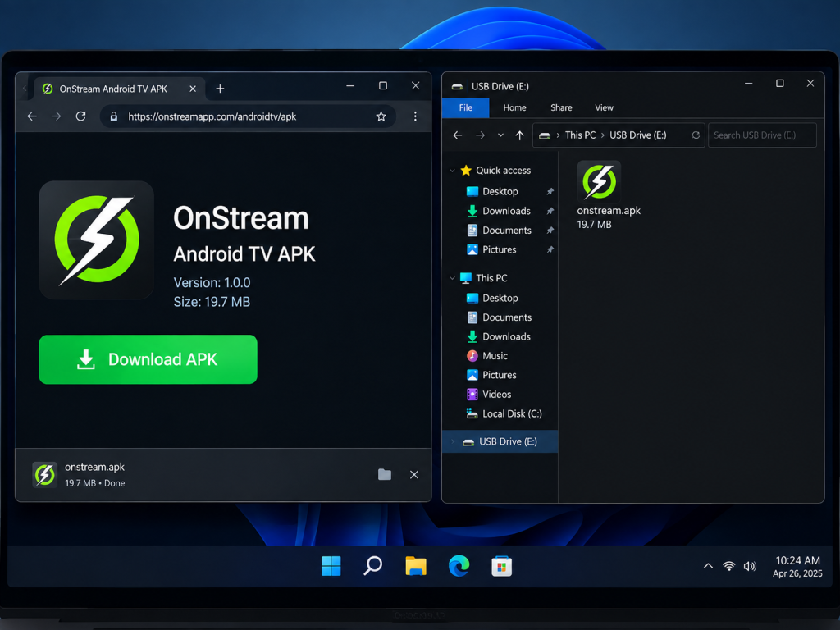The width and height of the screenshot is (840, 630).
Task: Select the OnStream Android TV APK tab
Action: coord(119,89)
